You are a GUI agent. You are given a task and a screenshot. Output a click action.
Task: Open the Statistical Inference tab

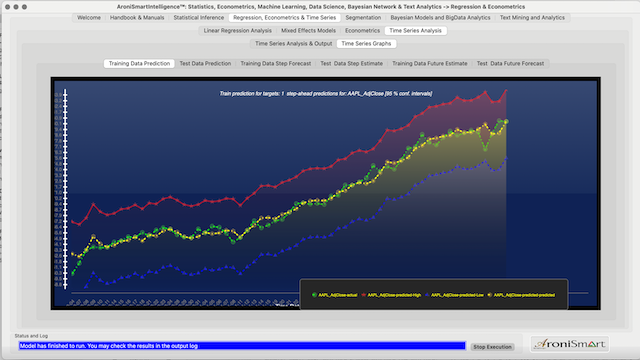[x=198, y=18]
